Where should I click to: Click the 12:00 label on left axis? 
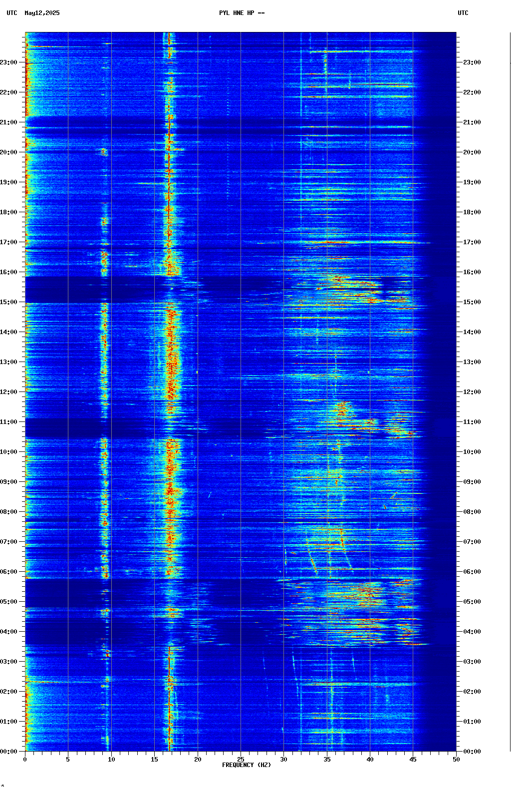tap(8, 392)
